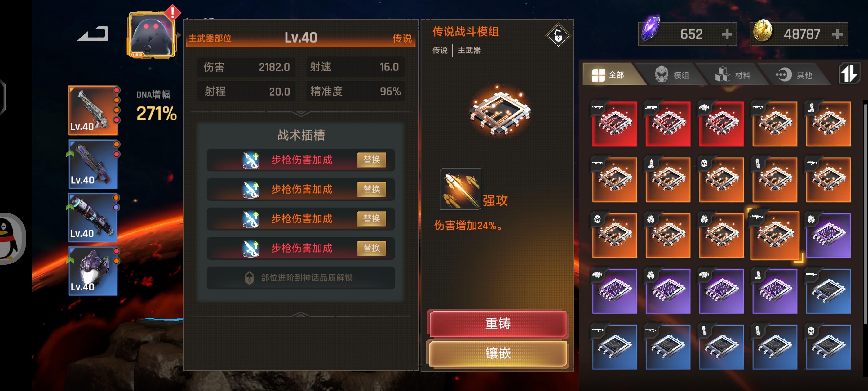Click the gold 镶嵌 button

point(498,353)
